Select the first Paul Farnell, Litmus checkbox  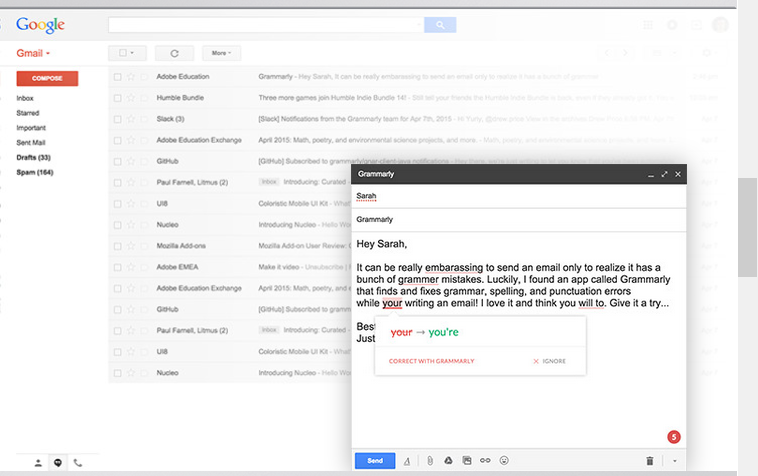click(117, 183)
